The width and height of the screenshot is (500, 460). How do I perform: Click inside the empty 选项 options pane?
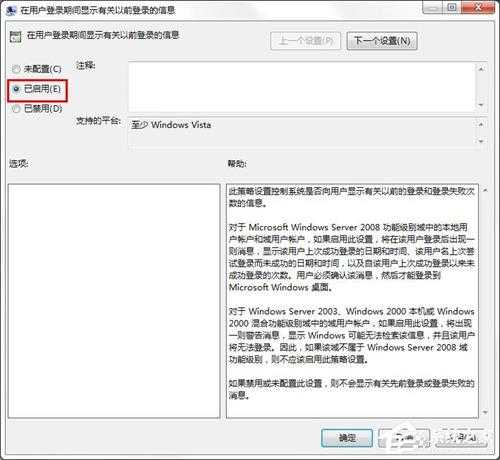coord(114,301)
